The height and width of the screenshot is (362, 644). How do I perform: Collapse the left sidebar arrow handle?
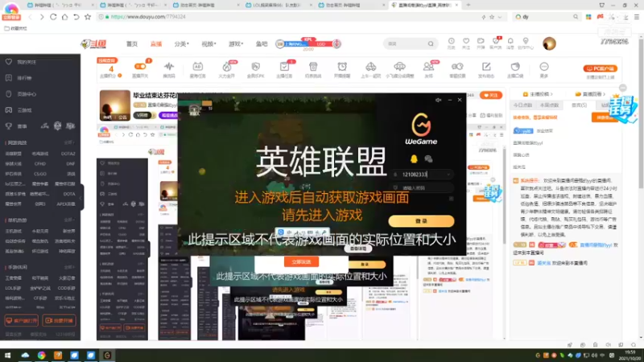pos(82,198)
